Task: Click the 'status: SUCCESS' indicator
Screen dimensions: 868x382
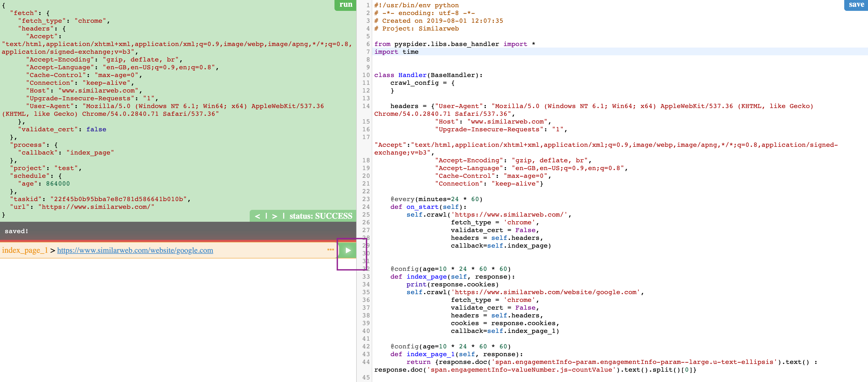Action: coord(321,216)
